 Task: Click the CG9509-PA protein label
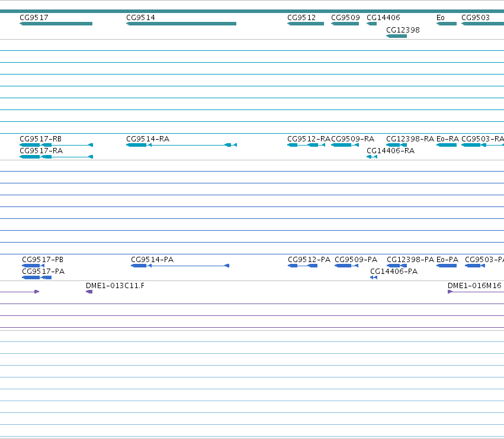(356, 260)
